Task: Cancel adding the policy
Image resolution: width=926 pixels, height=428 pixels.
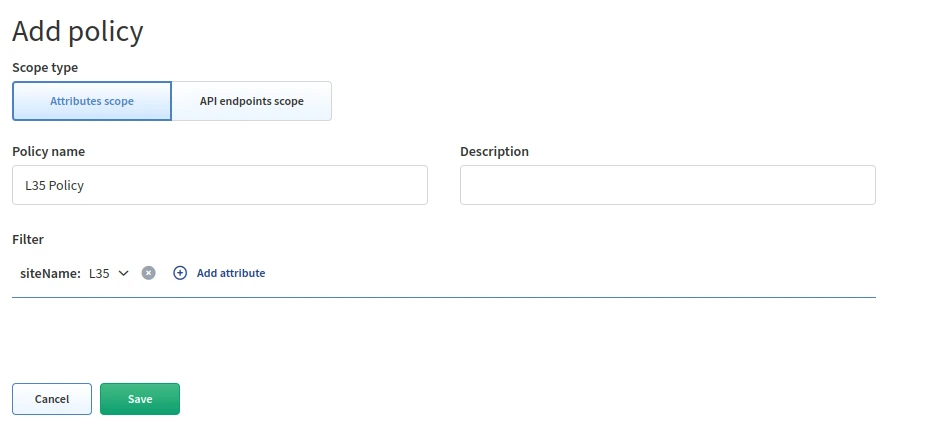Action: (52, 399)
